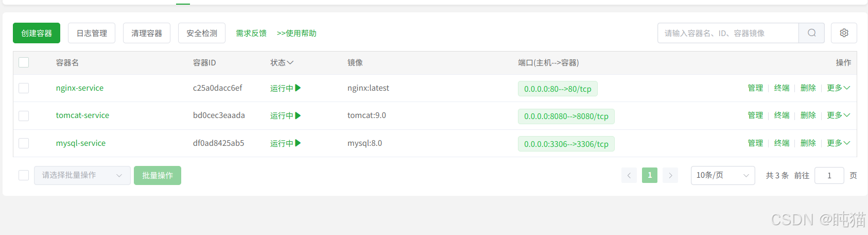Click 删除 for mysql-service
Viewport: 868px width, 235px height.
(x=808, y=143)
